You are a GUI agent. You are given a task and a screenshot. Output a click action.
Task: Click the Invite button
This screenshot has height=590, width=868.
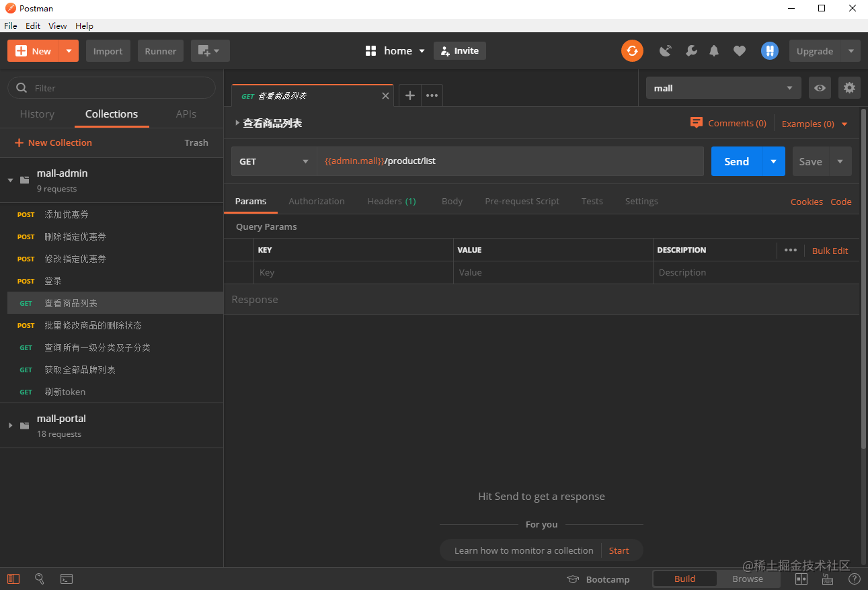pyautogui.click(x=460, y=51)
